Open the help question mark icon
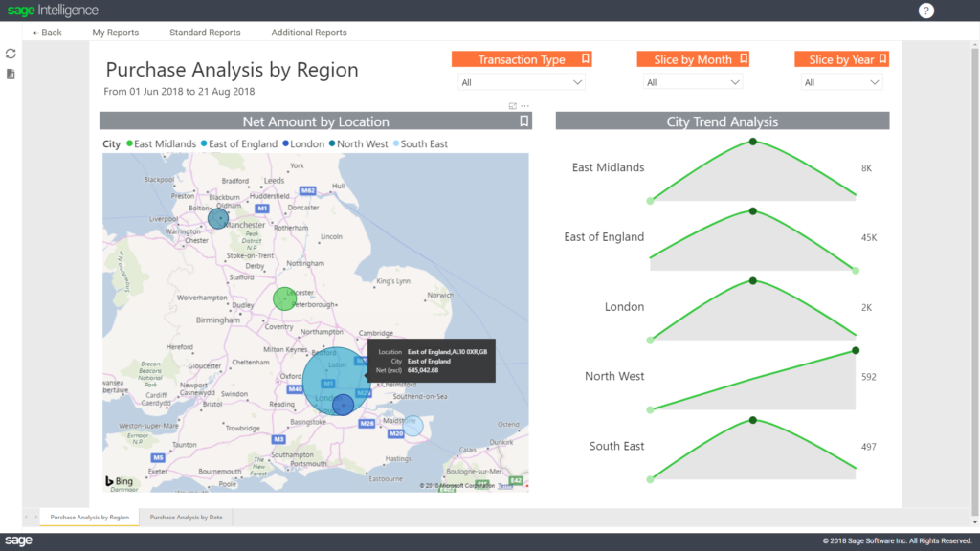 click(x=924, y=11)
